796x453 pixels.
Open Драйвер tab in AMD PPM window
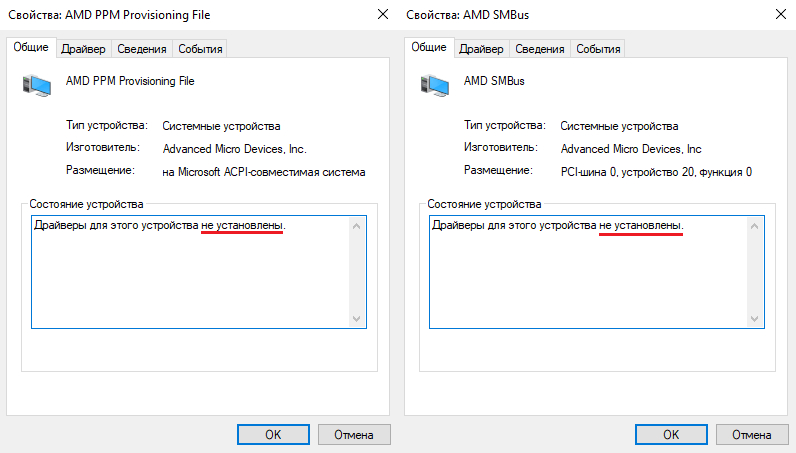(83, 49)
